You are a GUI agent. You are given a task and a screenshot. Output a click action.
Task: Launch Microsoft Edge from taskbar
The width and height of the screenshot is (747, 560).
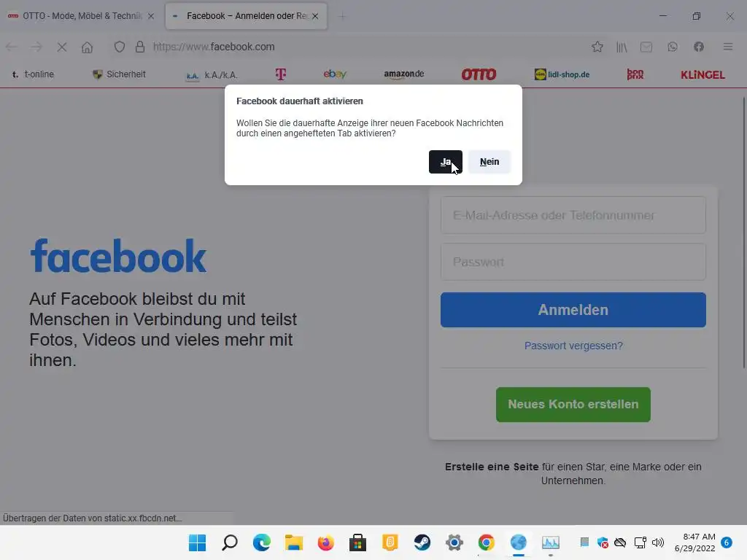[262, 542]
